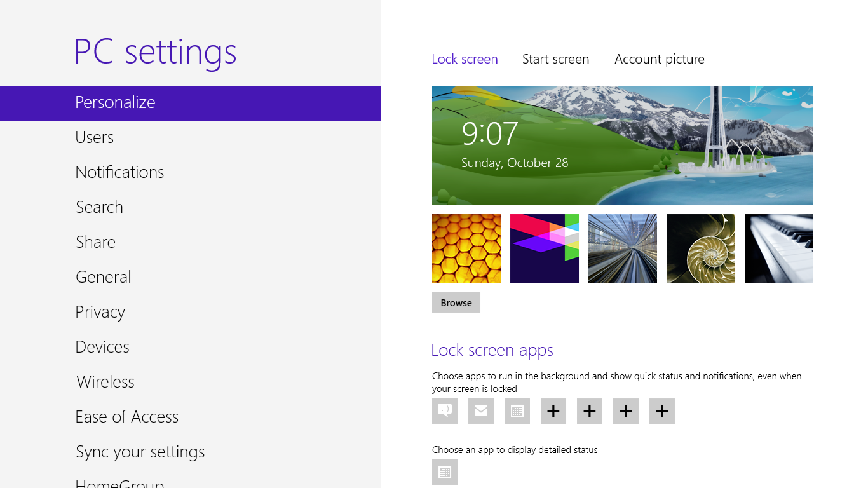This screenshot has height=488, width=868.
Task: Choose the nautilus shell thumbnail
Action: (701, 248)
